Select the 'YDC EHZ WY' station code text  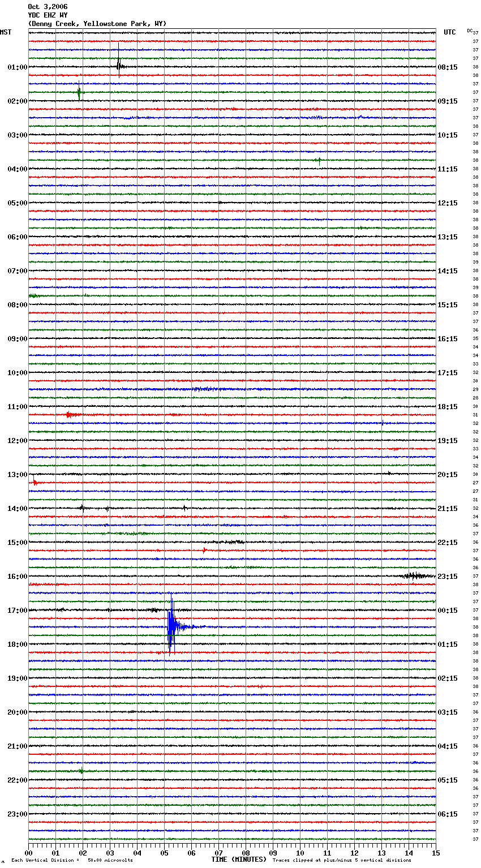[48, 15]
